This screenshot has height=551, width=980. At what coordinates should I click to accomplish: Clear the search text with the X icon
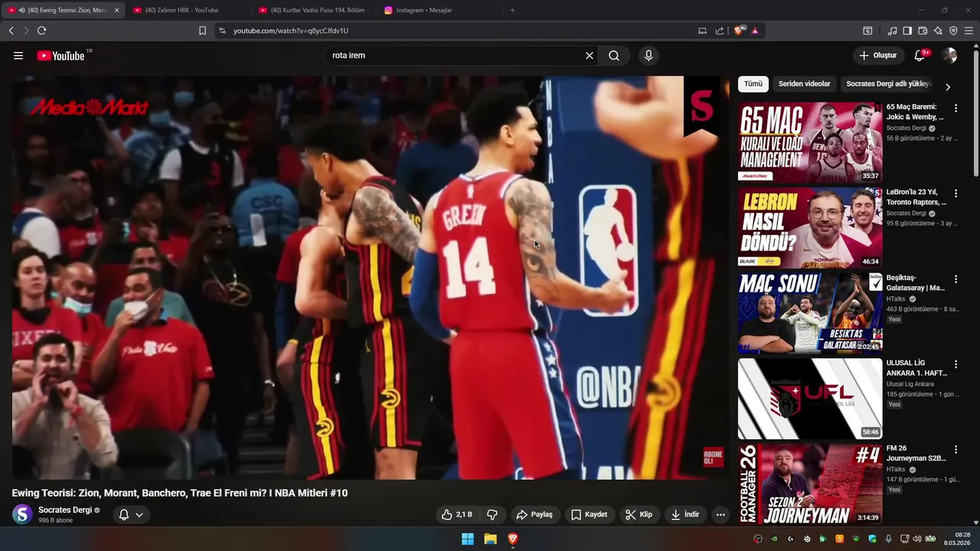click(x=590, y=56)
